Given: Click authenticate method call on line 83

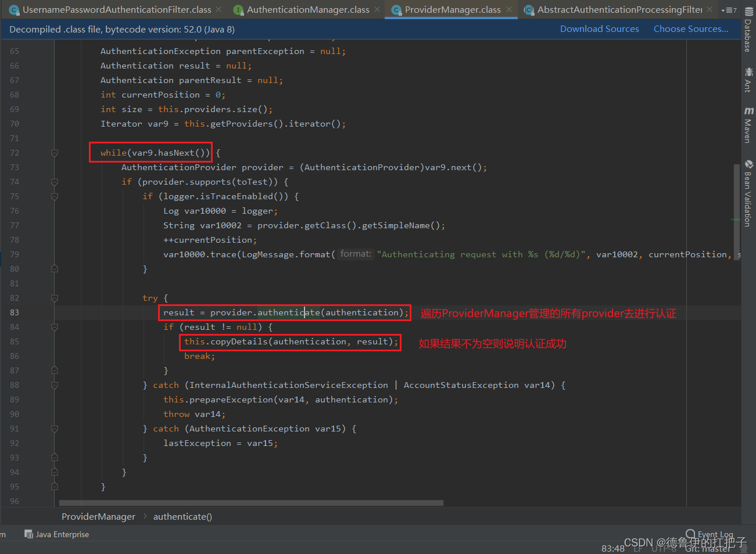Looking at the screenshot, I should [x=289, y=312].
